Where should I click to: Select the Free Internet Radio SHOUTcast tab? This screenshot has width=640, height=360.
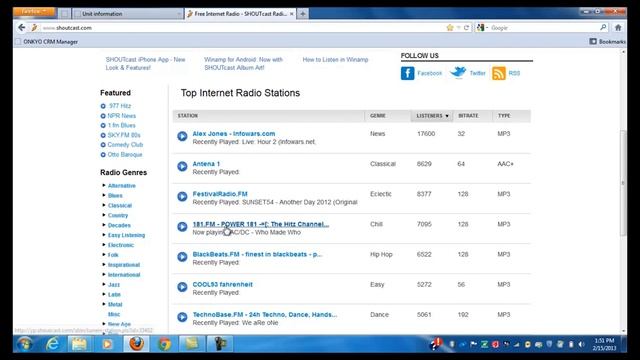coord(240,14)
